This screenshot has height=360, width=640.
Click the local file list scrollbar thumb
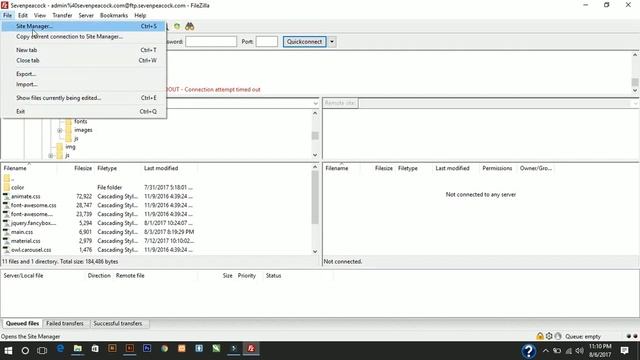pyautogui.click(x=315, y=198)
